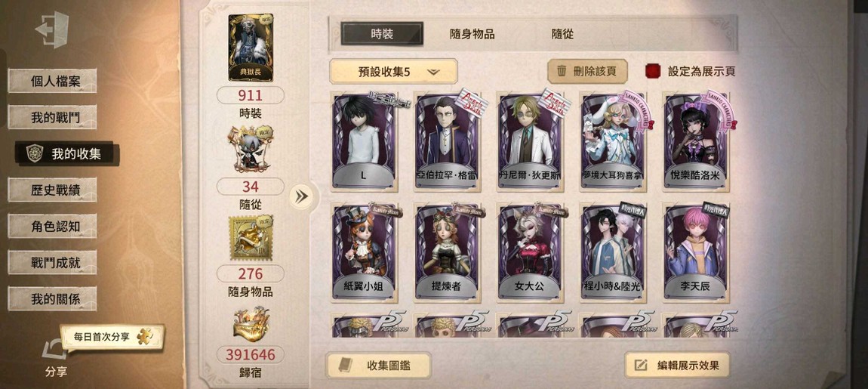This screenshot has height=389, width=868.
Task: Click the trash icon for 刪除該頁
Action: coord(562,71)
